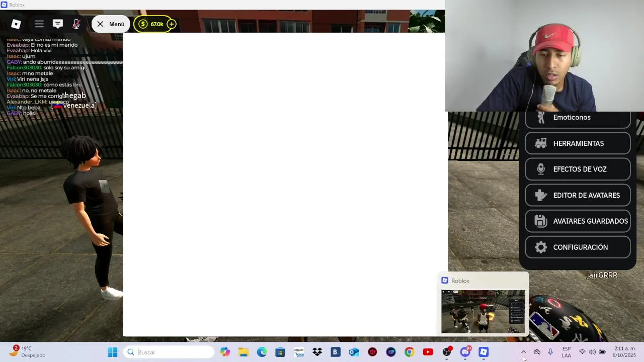Open Outlook from the taskbar

point(354,352)
